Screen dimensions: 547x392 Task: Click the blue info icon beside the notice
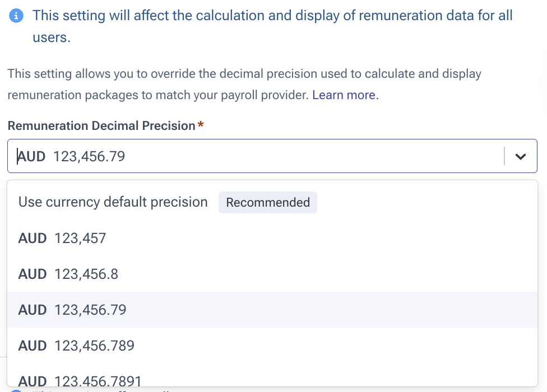click(x=17, y=16)
